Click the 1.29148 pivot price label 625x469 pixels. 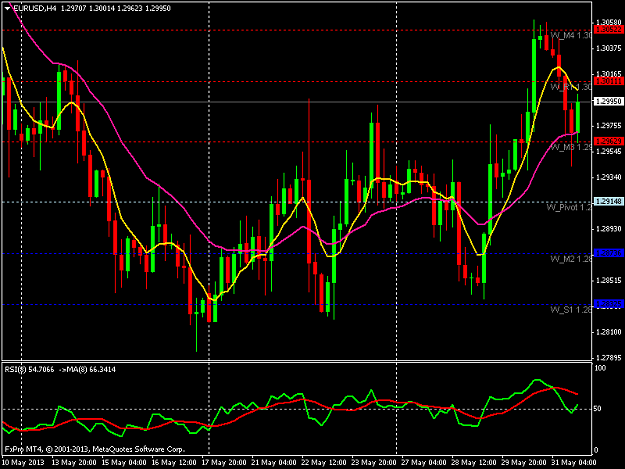point(608,202)
